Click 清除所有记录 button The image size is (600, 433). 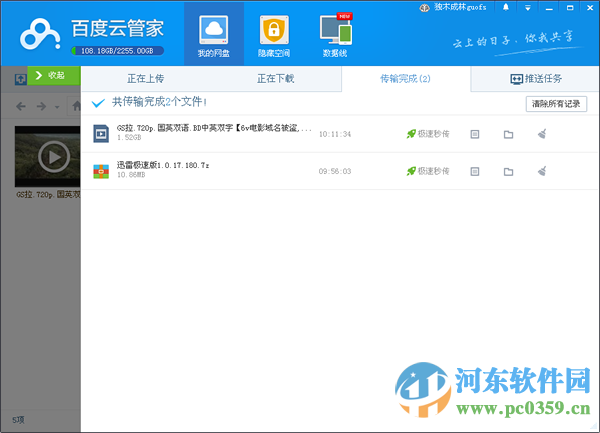556,104
